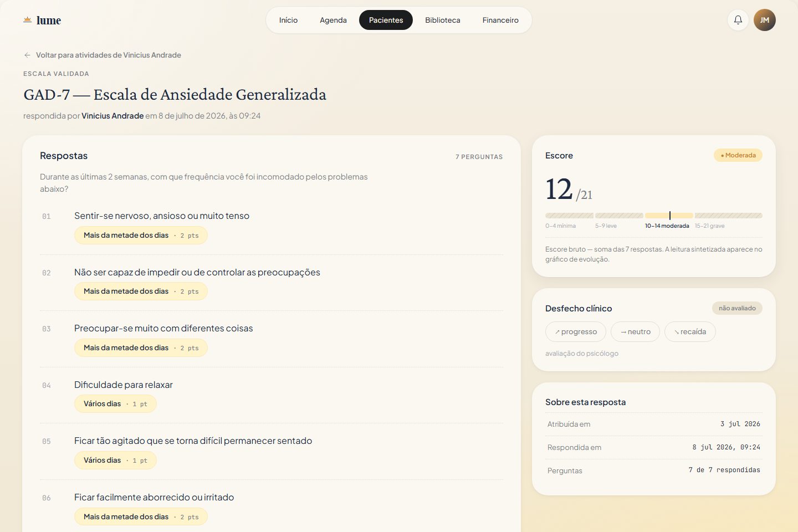Open the notifications bell
The image size is (798, 532).
point(738,20)
